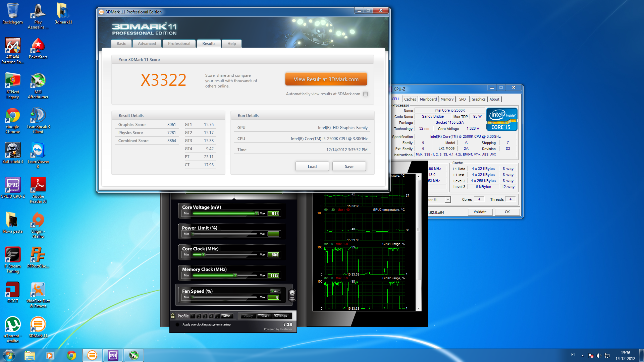Screen dimensions: 644x362
Task: Switch to MSI Afterburner taskbar button
Action: (134, 355)
